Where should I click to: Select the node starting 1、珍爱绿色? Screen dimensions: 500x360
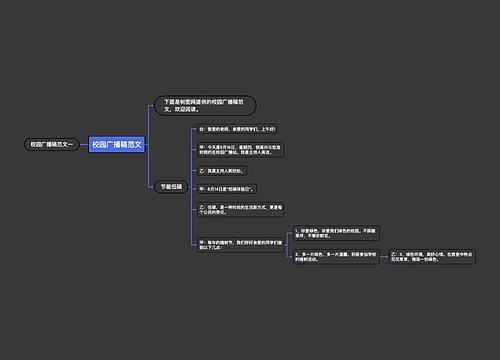(336, 233)
